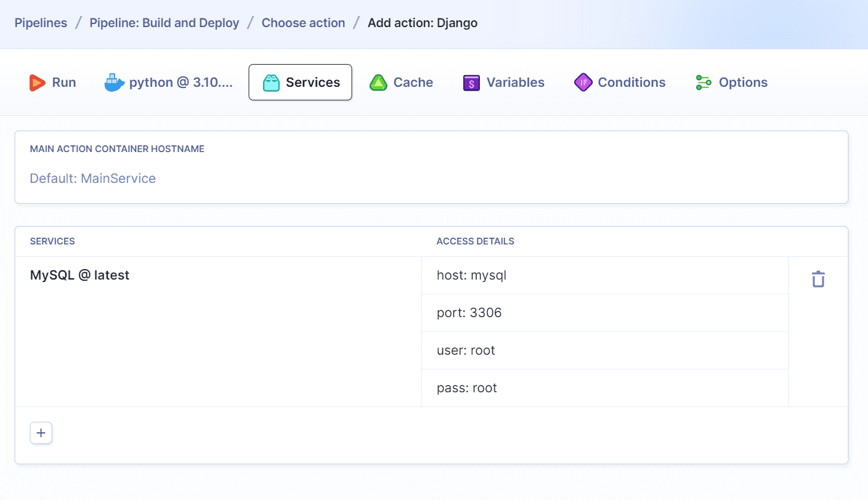Navigate to Pipelines via the breadcrumb
Viewport: 868px width, 500px height.
tap(41, 23)
